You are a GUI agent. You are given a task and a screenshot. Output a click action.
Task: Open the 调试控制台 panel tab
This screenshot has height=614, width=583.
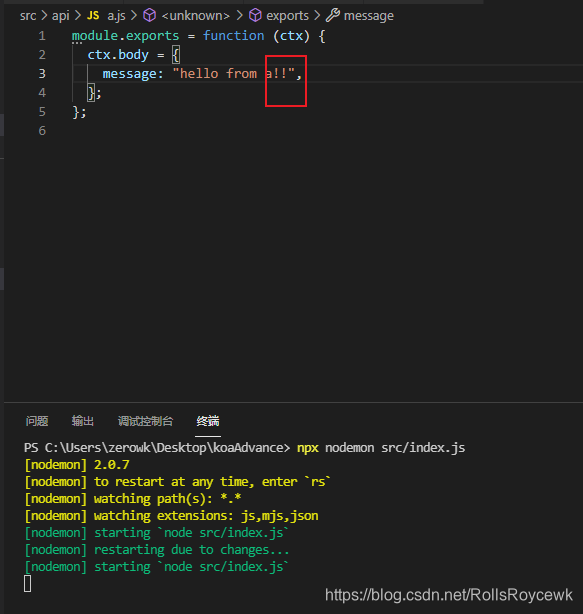145,421
